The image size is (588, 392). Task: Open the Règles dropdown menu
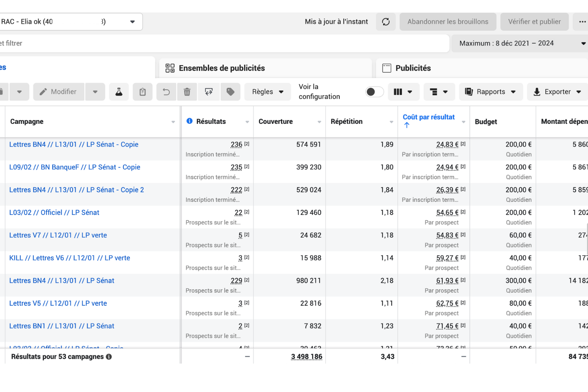[x=268, y=92]
